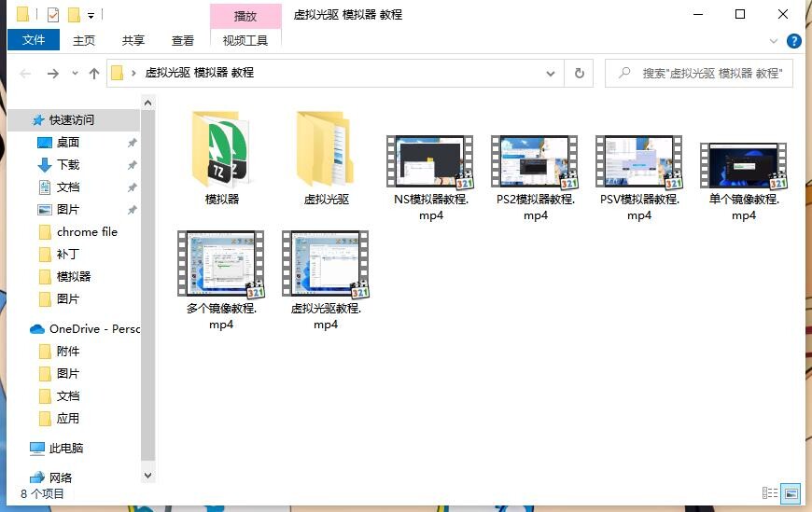This screenshot has width=812, height=512.
Task: Open the 模拟器 folder icon
Action: 222,149
